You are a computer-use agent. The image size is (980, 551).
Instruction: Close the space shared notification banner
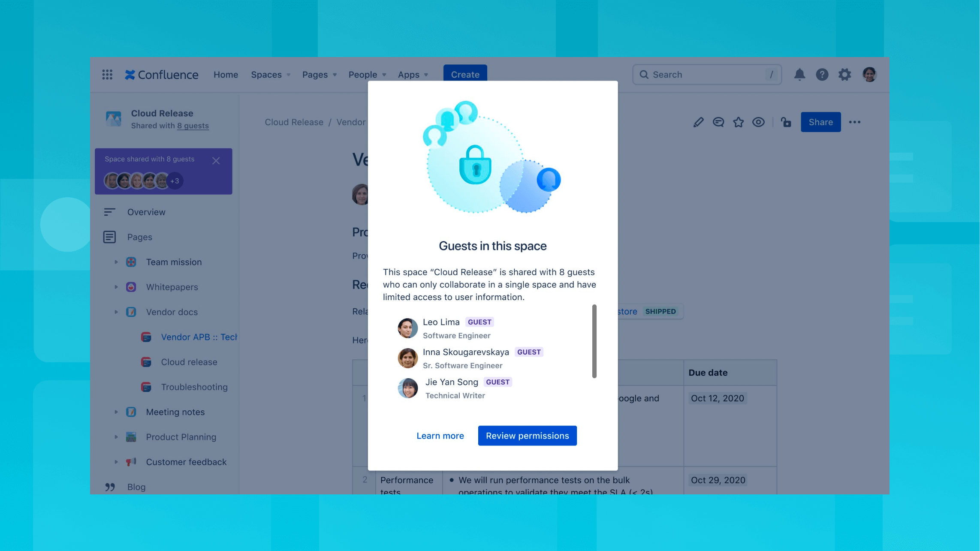click(x=215, y=160)
